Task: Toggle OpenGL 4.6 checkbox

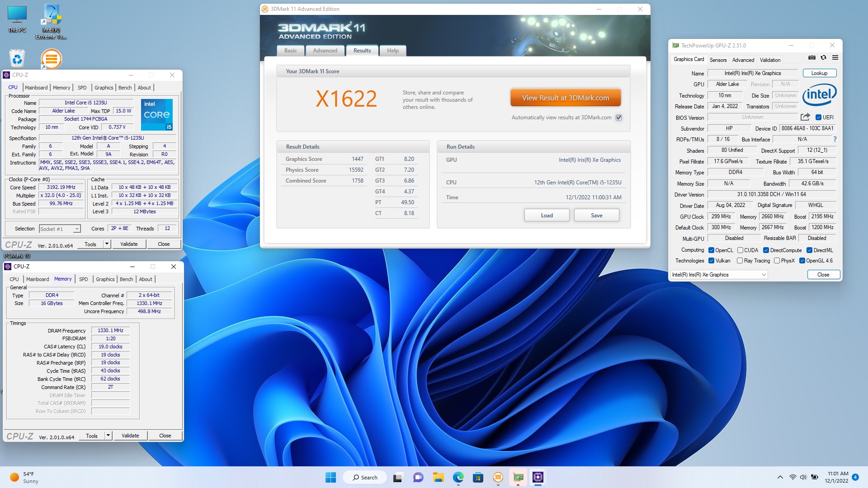Action: coord(802,261)
